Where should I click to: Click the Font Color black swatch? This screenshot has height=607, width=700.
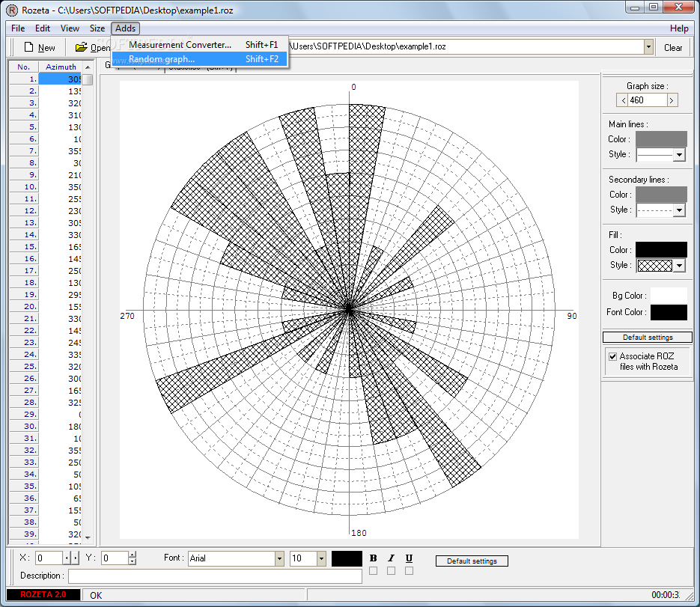[x=669, y=312]
